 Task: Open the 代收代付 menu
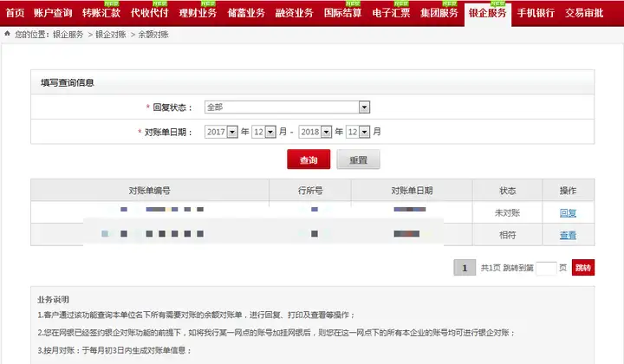[150, 13]
